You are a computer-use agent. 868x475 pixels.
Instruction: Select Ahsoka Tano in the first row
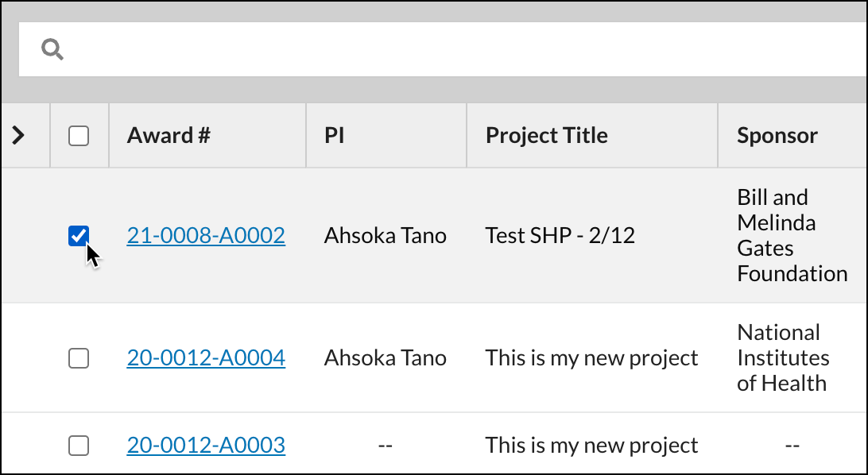click(385, 235)
